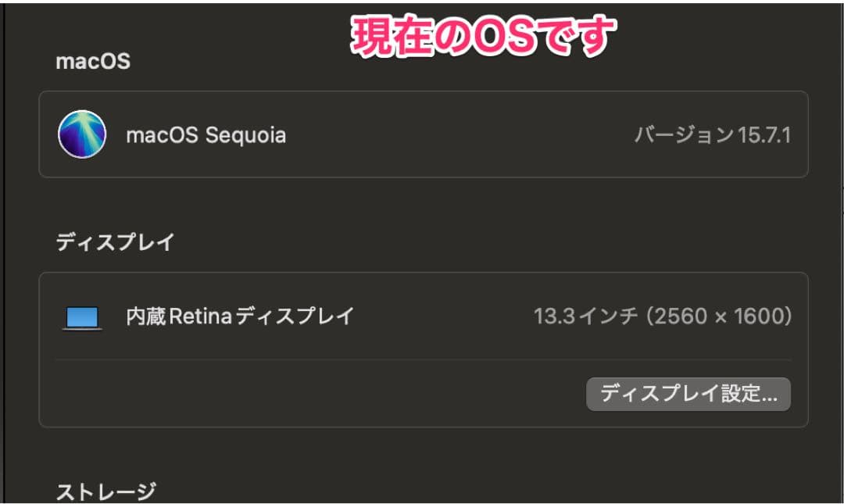The height and width of the screenshot is (504, 844).
Task: Click the word Retina in the display row
Action: coord(196,316)
